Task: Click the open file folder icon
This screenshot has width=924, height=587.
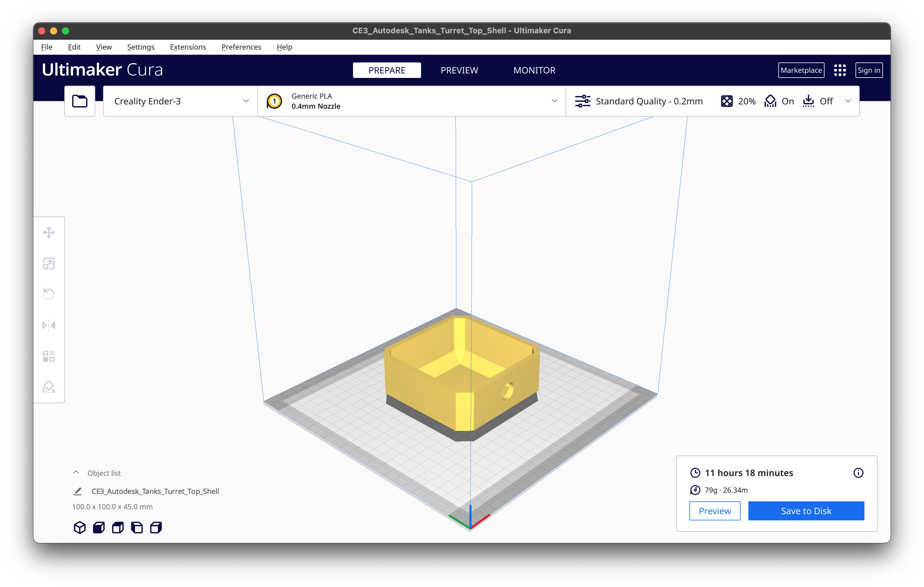Action: point(80,101)
